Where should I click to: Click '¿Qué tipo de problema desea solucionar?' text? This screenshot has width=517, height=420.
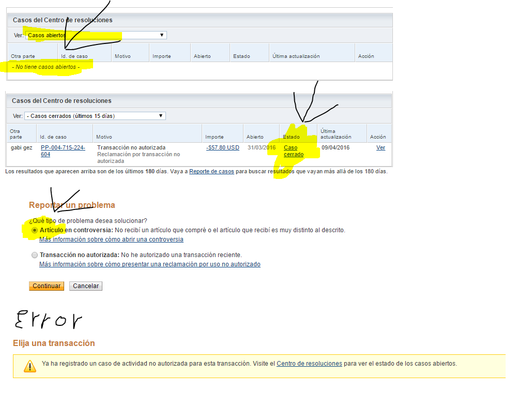(x=88, y=221)
